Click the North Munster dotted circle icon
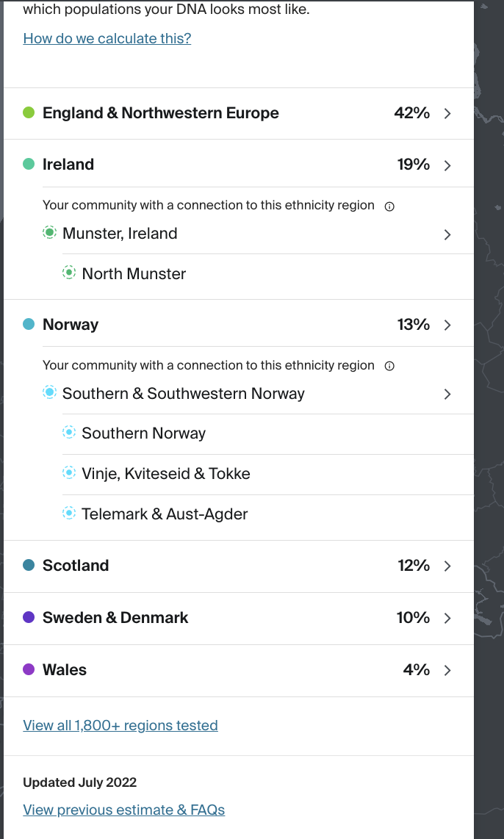The height and width of the screenshot is (839, 504). pyautogui.click(x=69, y=273)
